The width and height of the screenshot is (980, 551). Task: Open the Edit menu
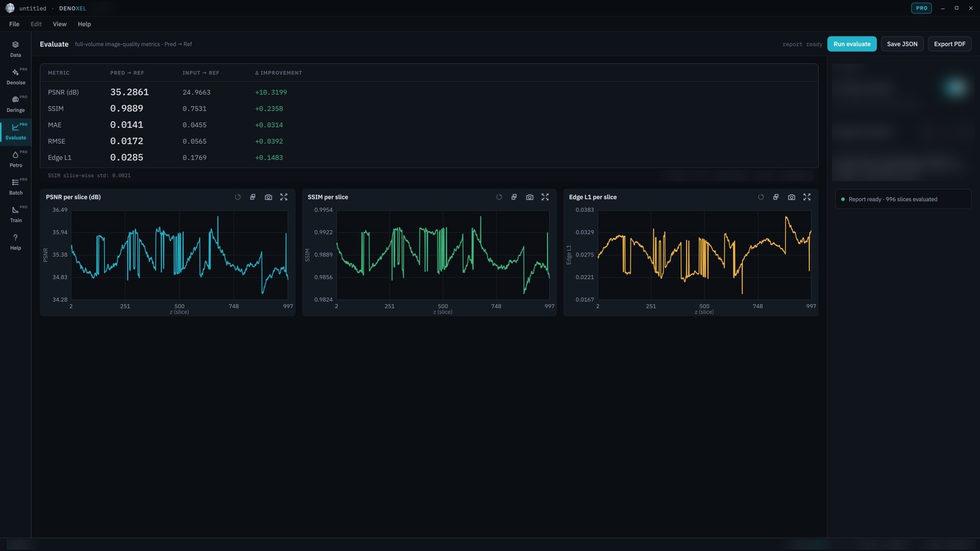pyautogui.click(x=36, y=24)
